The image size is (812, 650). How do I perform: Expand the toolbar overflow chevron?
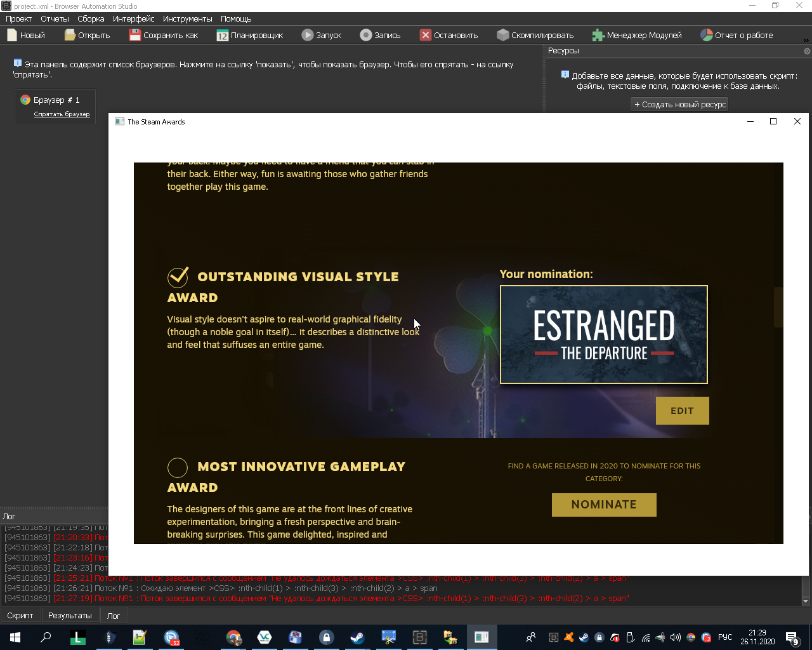[806, 40]
